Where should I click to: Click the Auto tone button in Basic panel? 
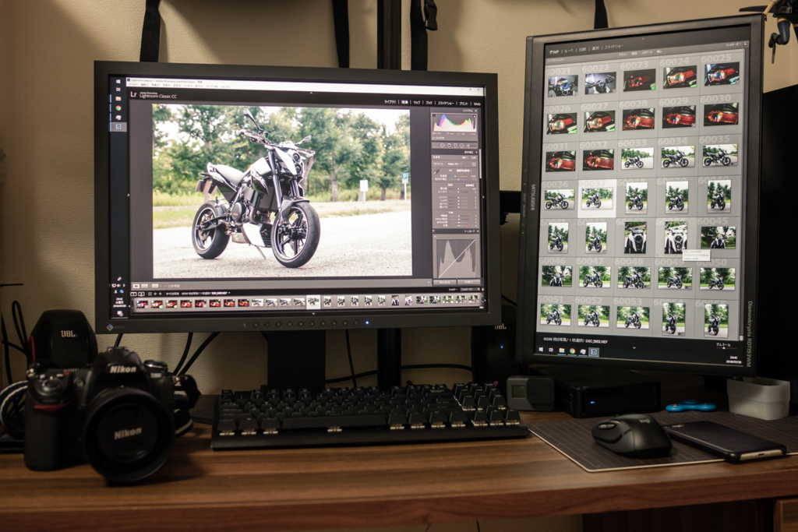pyautogui.click(x=470, y=185)
